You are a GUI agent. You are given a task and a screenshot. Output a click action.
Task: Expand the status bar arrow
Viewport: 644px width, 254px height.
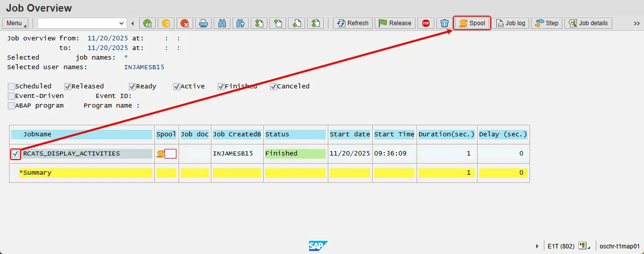(x=537, y=246)
